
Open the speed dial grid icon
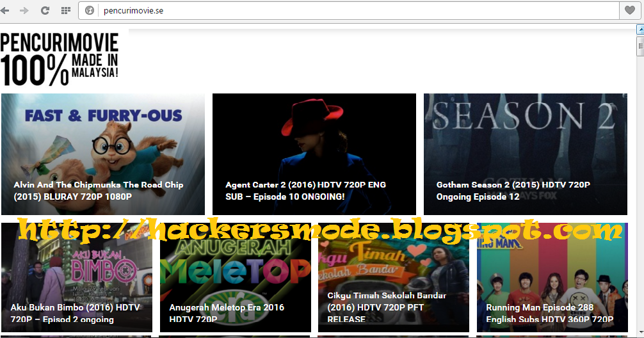pos(66,11)
